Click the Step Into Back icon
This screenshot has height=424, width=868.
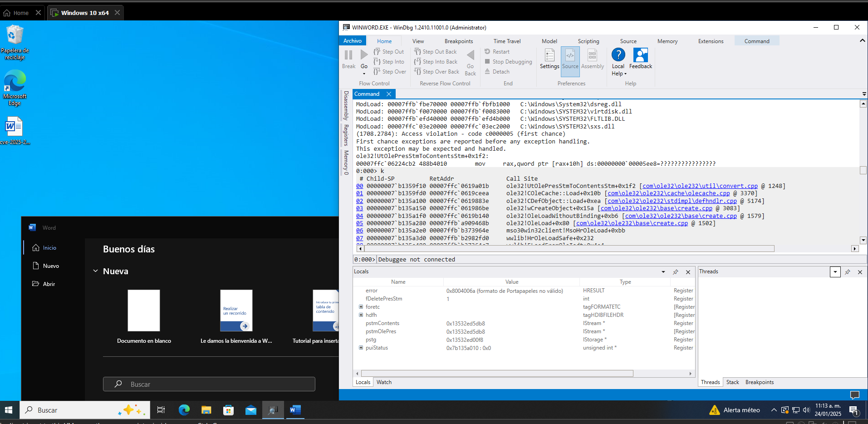tap(417, 62)
